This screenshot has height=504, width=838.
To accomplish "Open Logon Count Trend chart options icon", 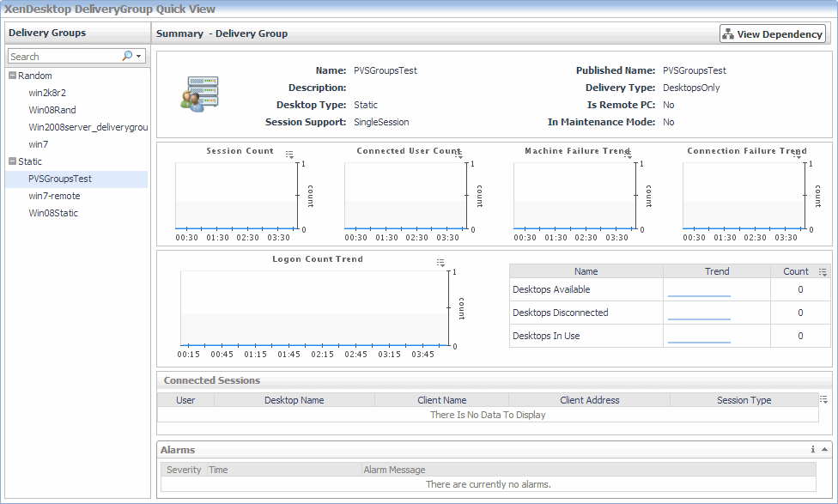I will tap(440, 263).
